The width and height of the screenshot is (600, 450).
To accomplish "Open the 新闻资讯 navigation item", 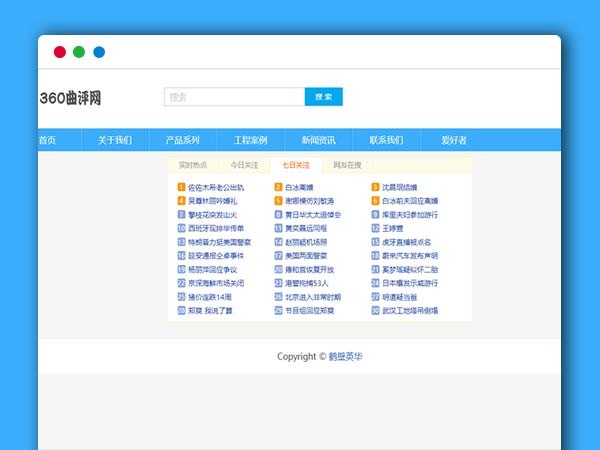I will pos(318,140).
